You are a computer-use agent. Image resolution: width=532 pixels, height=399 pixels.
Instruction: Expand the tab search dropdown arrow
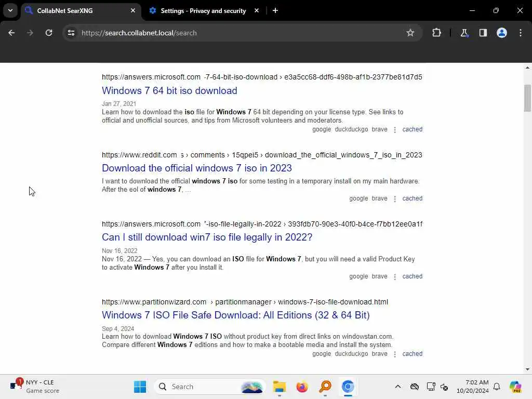pyautogui.click(x=10, y=10)
